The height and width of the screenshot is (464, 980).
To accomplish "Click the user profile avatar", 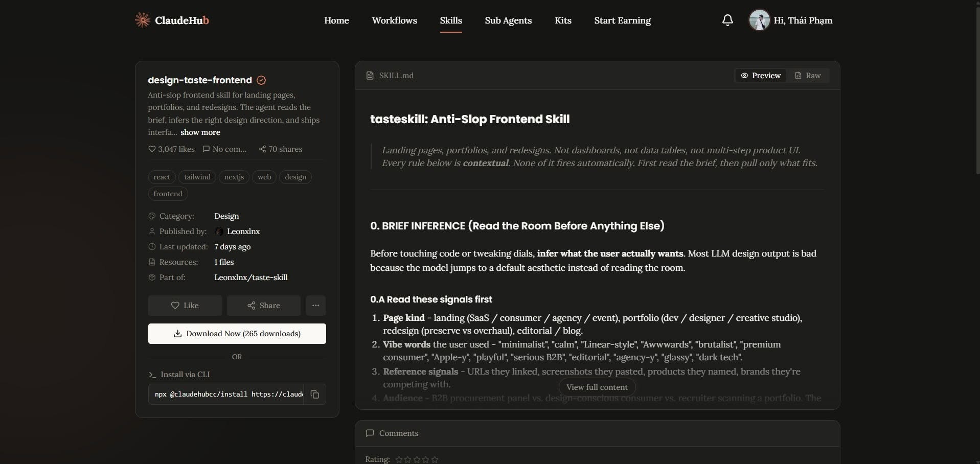I will [x=759, y=20].
